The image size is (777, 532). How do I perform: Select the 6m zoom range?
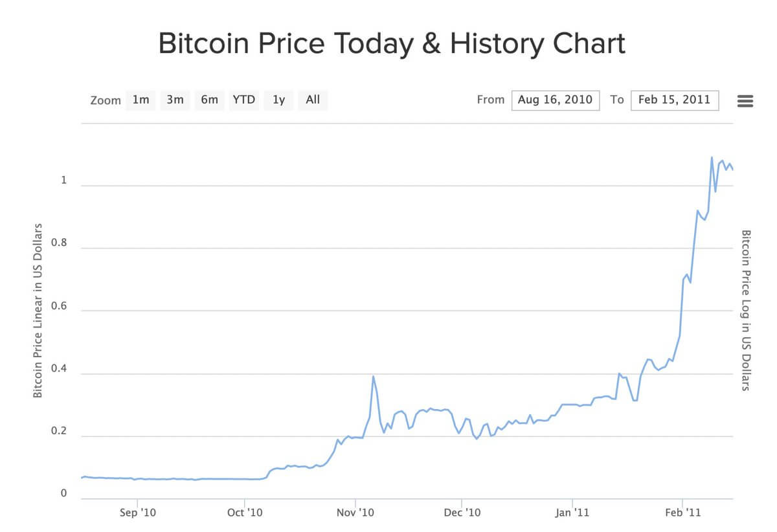coord(209,100)
